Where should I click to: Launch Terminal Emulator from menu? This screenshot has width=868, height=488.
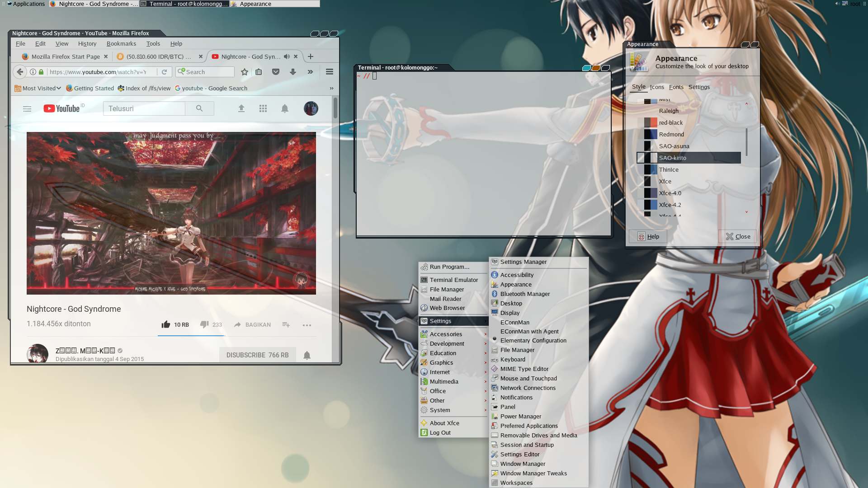(453, 280)
